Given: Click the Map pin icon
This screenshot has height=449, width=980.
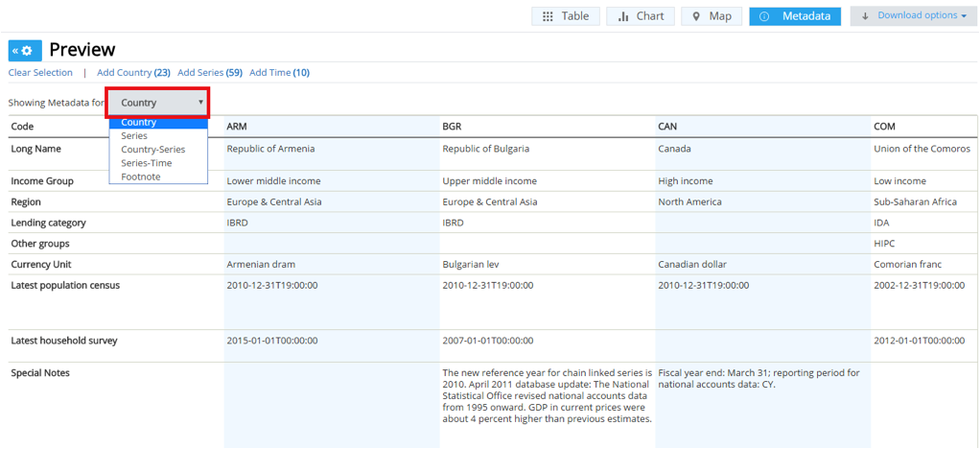Looking at the screenshot, I should pyautogui.click(x=695, y=16).
